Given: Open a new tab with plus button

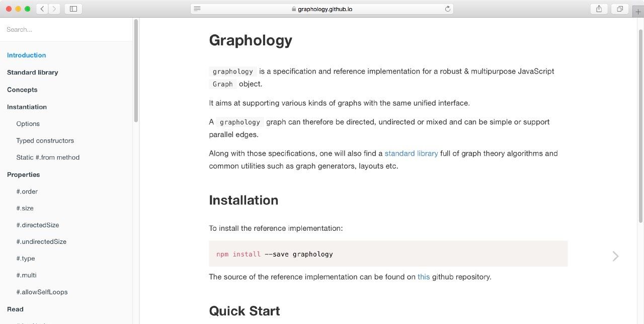Looking at the screenshot, I should click(638, 12).
